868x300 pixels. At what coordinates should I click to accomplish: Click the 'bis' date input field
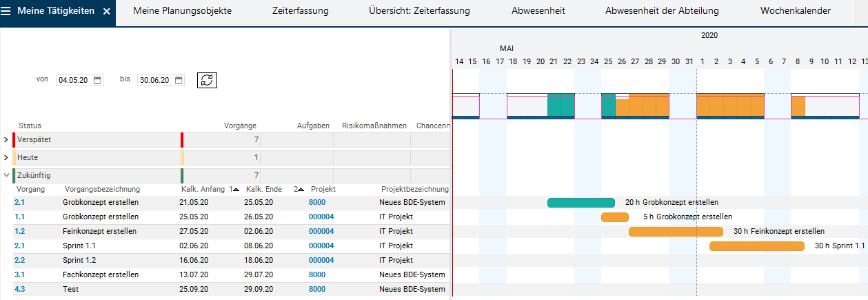click(155, 80)
